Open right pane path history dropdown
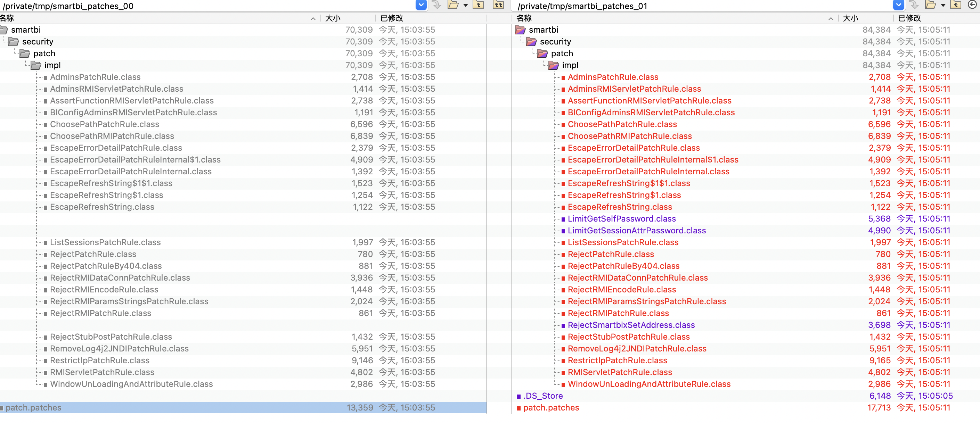Screen dimensions: 980x423 898,5
